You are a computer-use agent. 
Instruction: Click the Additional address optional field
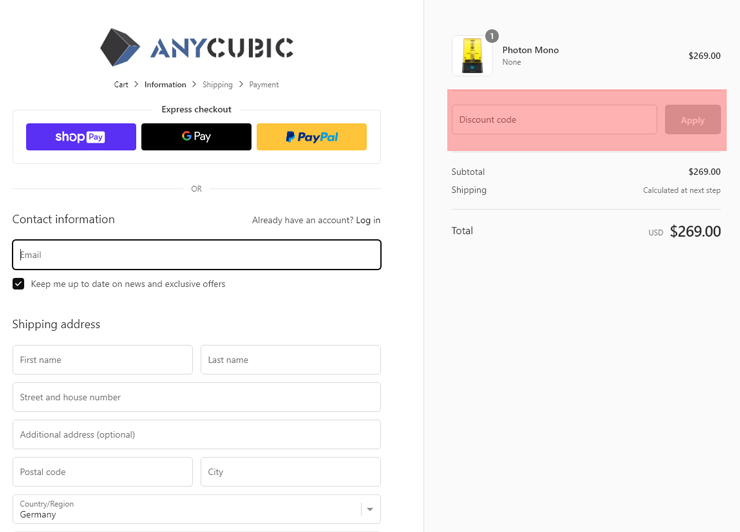click(197, 434)
